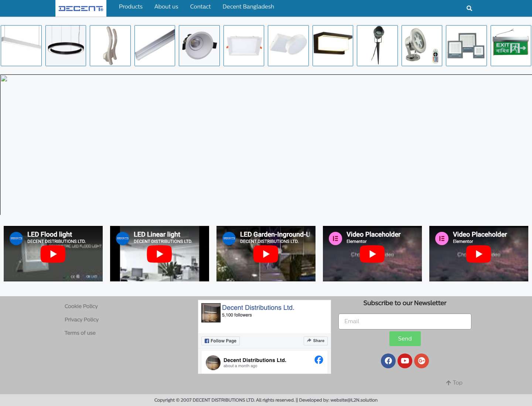Play the LED Linear light video
The image size is (532, 406).
tap(159, 254)
